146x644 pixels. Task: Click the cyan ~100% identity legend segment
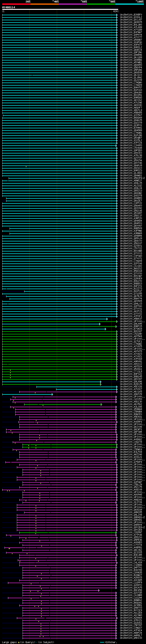130,4
